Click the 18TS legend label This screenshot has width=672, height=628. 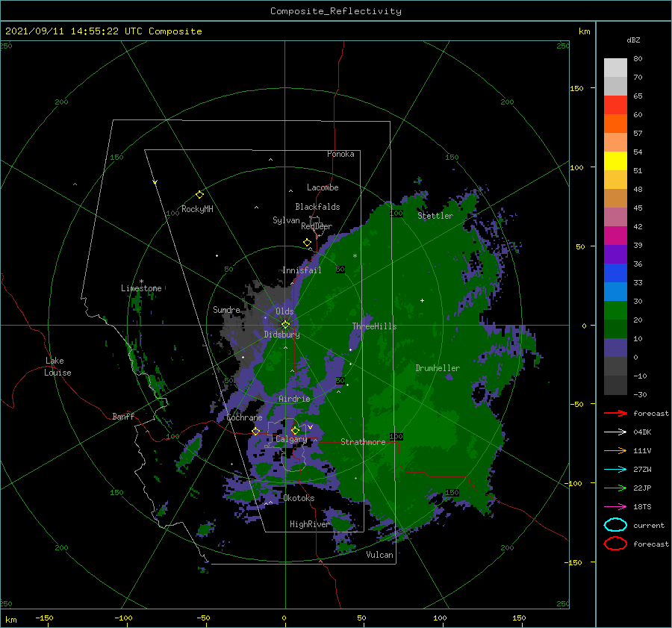642,507
